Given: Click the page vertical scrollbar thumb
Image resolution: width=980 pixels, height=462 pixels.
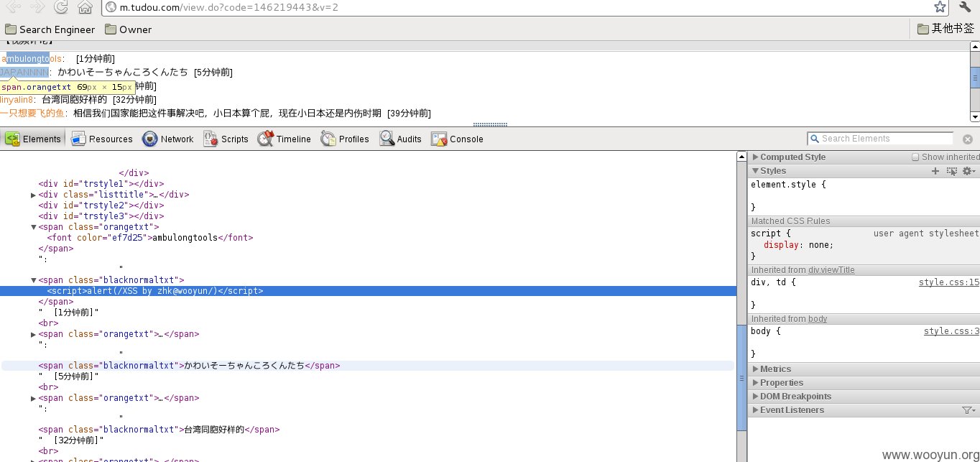Looking at the screenshot, I should pyautogui.click(x=975, y=77).
